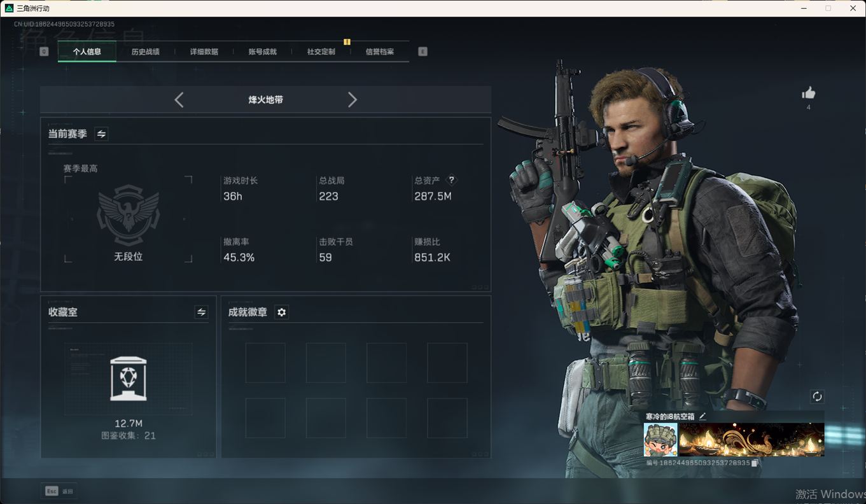Viewport: 866px width, 504px height.
Task: Click the 总战局 value 223
Action: pyautogui.click(x=328, y=196)
